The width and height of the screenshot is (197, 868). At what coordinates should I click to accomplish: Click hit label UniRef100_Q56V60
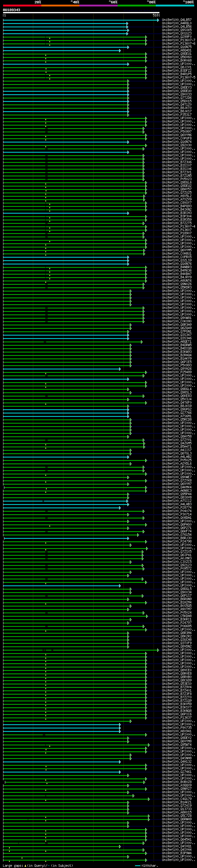[177, 57]
